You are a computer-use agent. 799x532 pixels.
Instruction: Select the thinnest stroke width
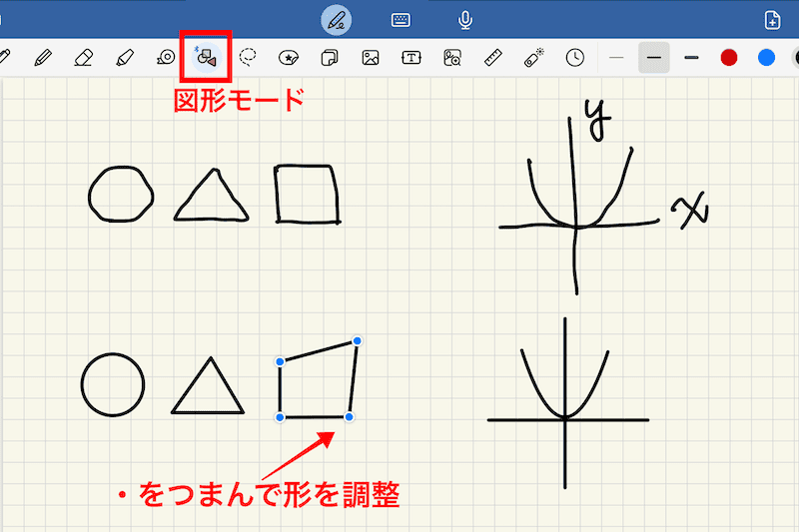click(616, 58)
